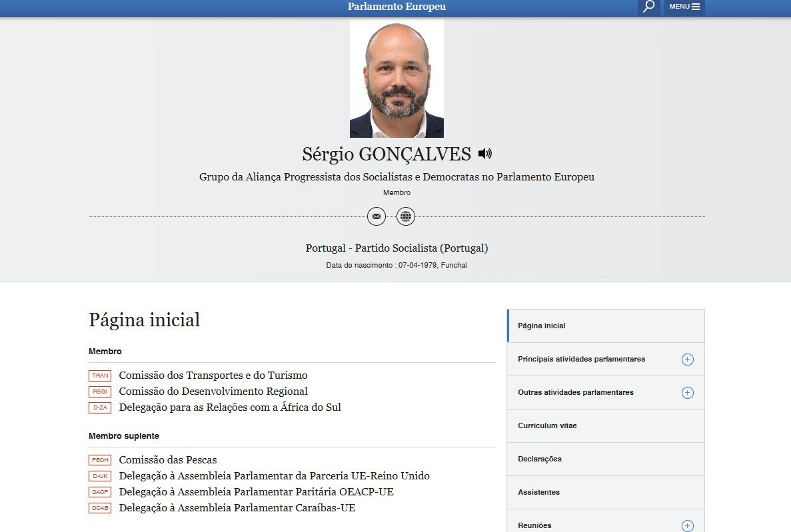Expand the Reuniões section
Viewport: 791px width, 532px height.
(x=687, y=525)
